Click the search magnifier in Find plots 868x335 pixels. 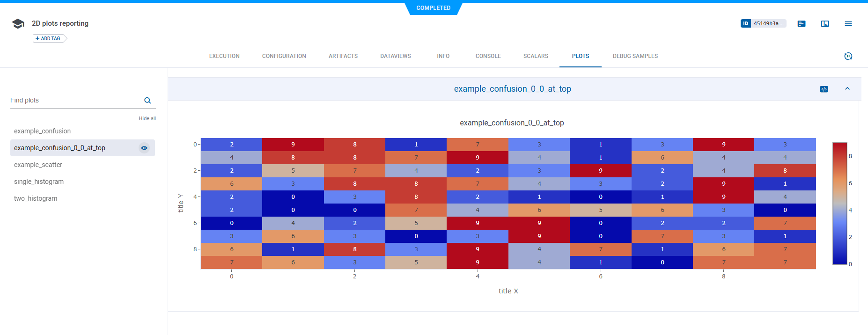point(147,101)
